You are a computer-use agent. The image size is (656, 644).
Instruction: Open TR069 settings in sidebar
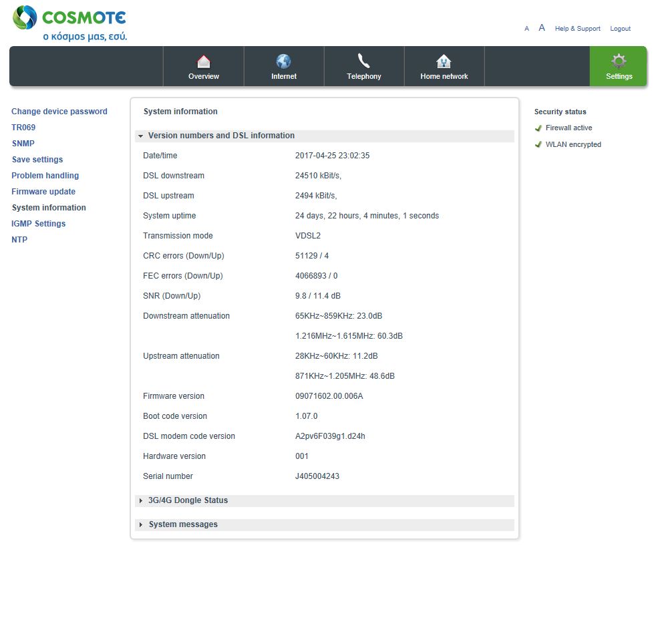tap(23, 127)
